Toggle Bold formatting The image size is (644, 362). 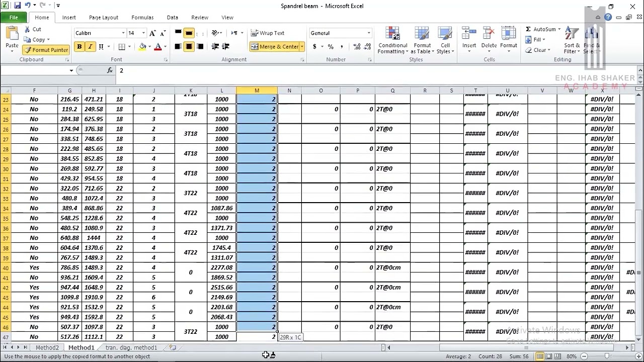click(x=79, y=47)
